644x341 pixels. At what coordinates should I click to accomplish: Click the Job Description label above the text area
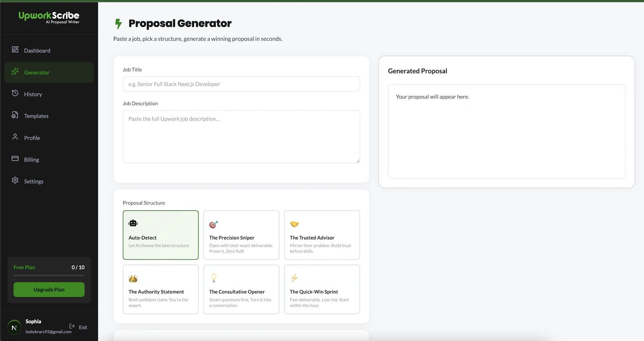click(x=140, y=104)
